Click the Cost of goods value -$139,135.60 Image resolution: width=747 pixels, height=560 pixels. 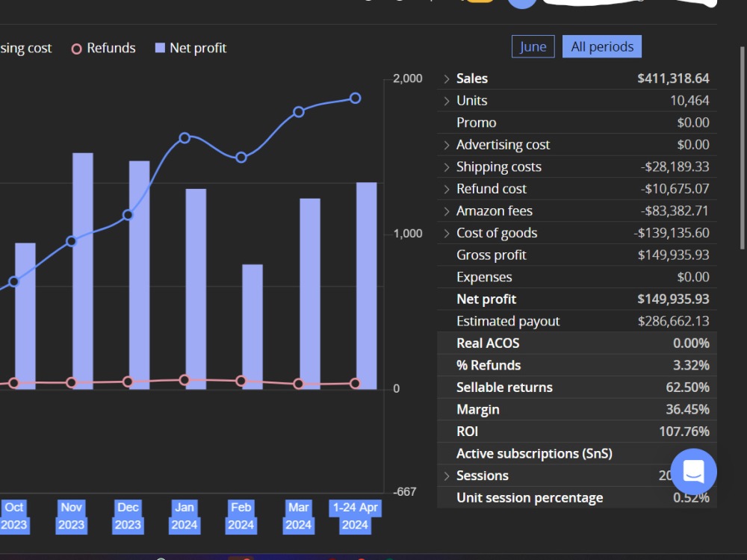click(x=672, y=233)
